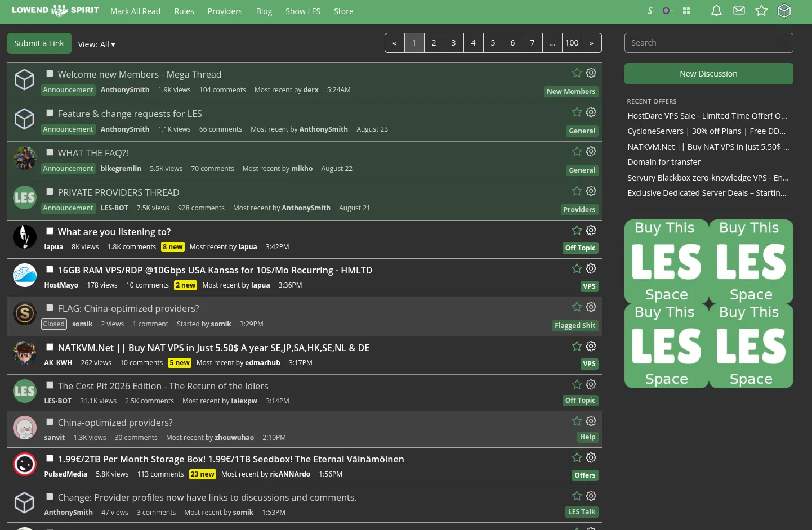Go to page 5 of discussions
The image size is (812, 530).
point(493,43)
